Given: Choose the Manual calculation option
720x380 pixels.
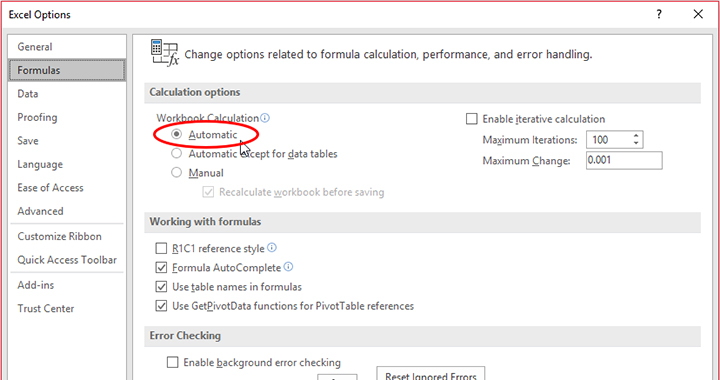Looking at the screenshot, I should tap(176, 173).
